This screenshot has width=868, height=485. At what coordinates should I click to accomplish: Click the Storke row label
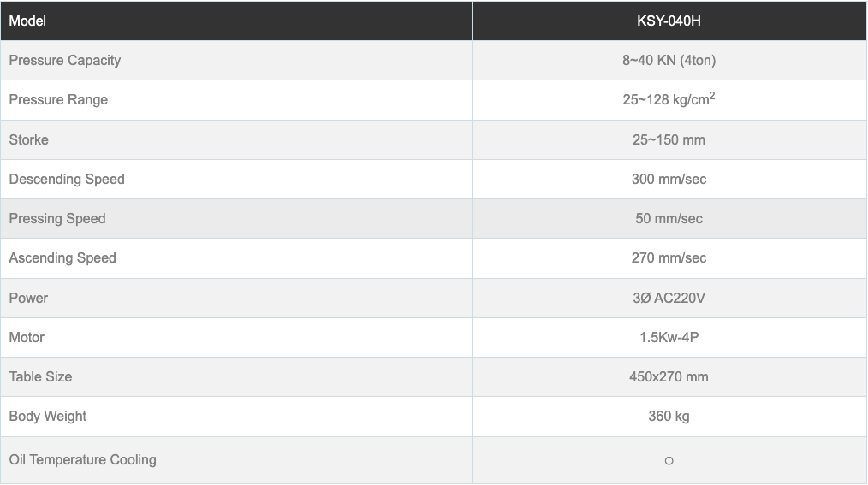click(x=29, y=139)
